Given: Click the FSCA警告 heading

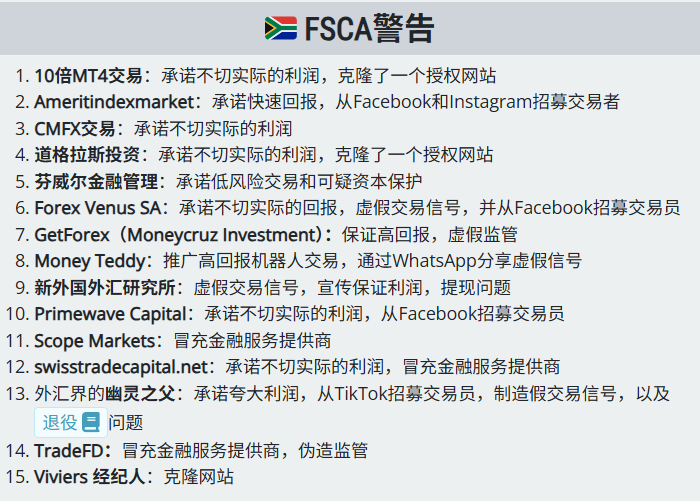Looking at the screenshot, I should tap(370, 28).
